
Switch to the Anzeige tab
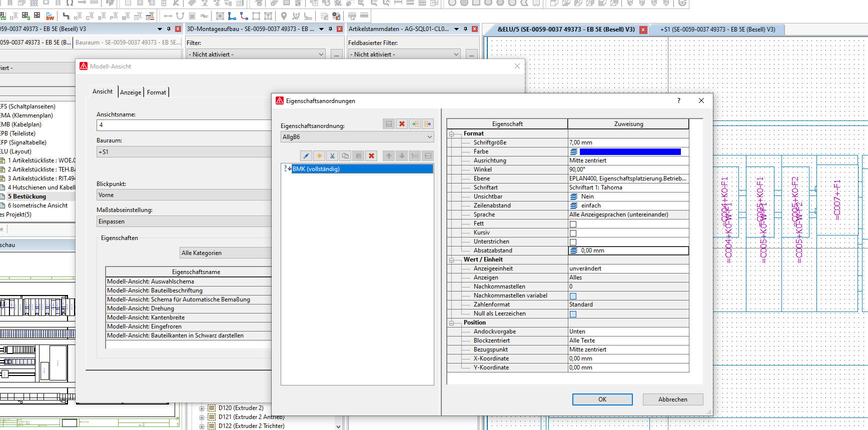tap(131, 92)
